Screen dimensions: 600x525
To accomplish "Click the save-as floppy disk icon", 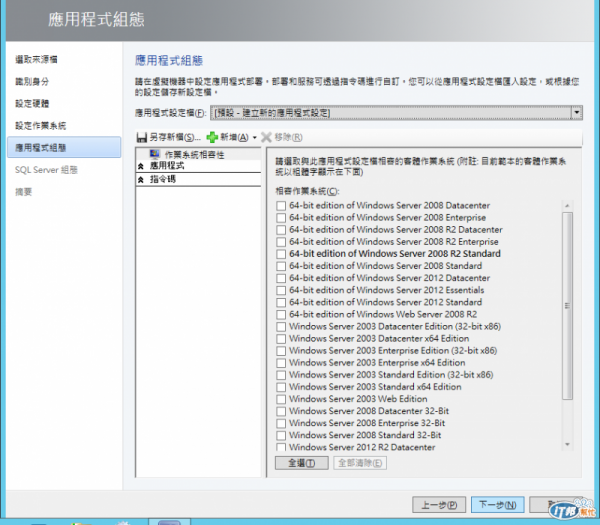I will pyautogui.click(x=142, y=137).
